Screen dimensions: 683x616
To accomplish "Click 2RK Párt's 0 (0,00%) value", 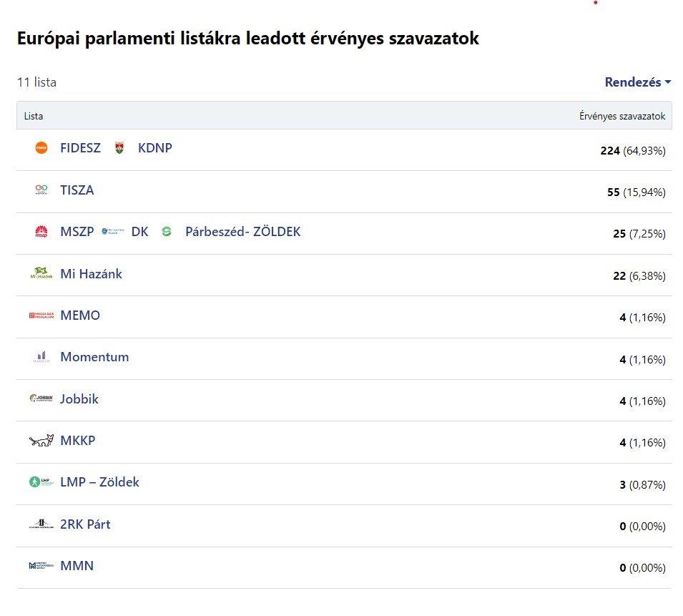I will point(642,527).
